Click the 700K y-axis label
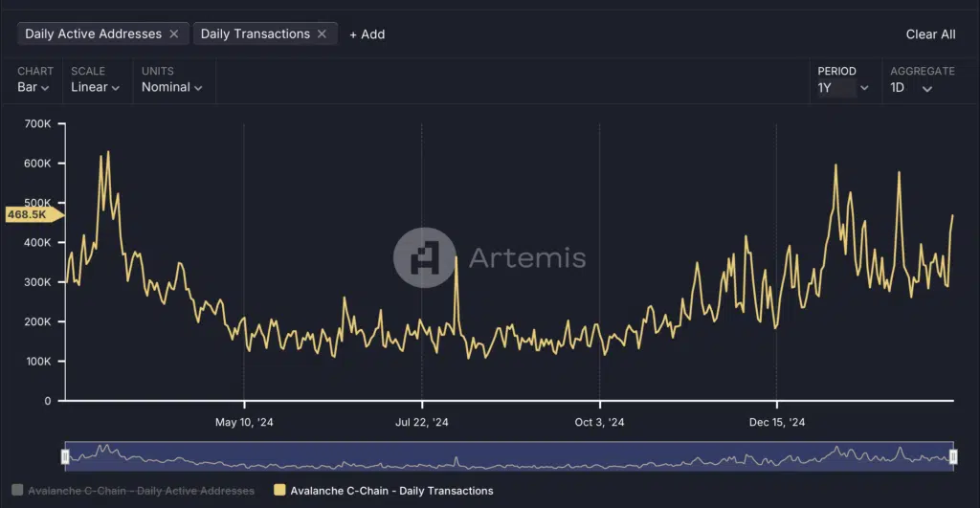Screen dimensions: 980x508 coord(38,123)
